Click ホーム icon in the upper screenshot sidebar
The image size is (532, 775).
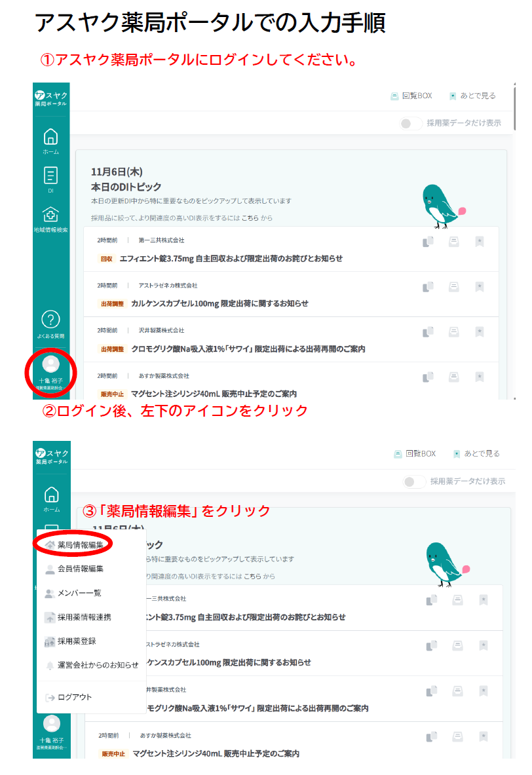(x=50, y=138)
